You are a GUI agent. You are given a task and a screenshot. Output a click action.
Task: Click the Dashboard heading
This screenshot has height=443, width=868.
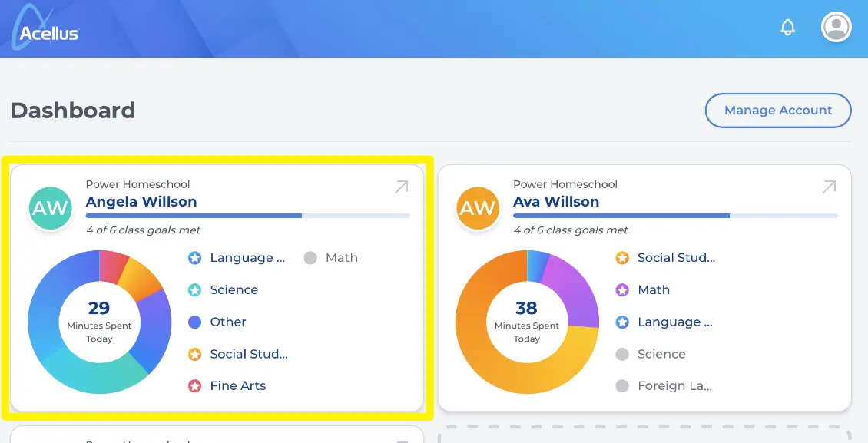pos(73,111)
